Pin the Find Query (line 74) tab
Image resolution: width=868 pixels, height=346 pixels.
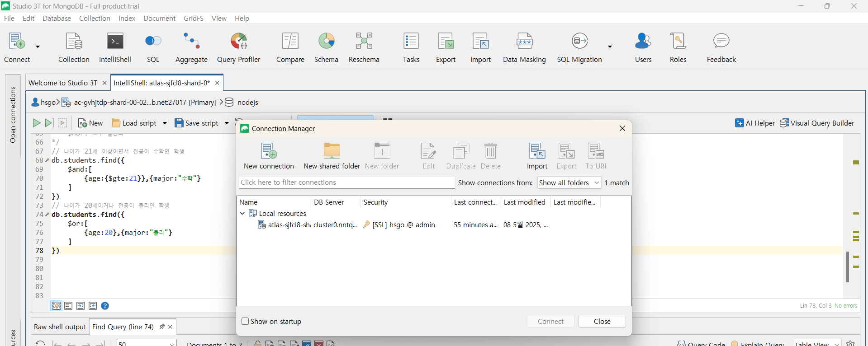pyautogui.click(x=162, y=327)
